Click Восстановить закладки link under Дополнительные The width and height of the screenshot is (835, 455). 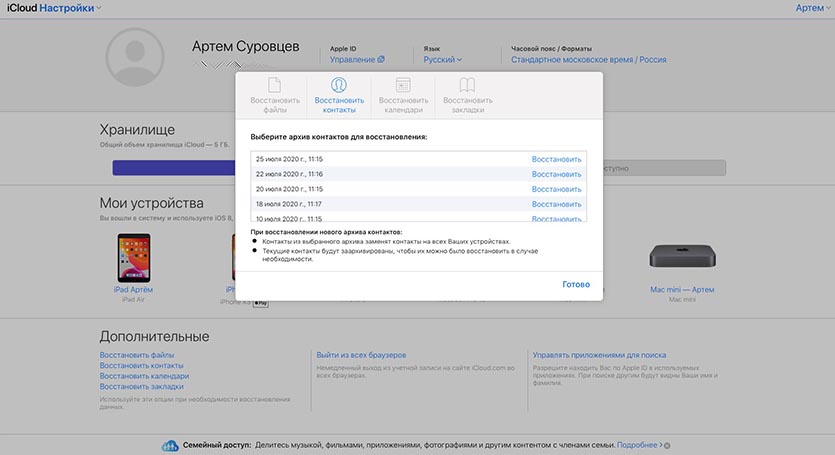click(141, 387)
